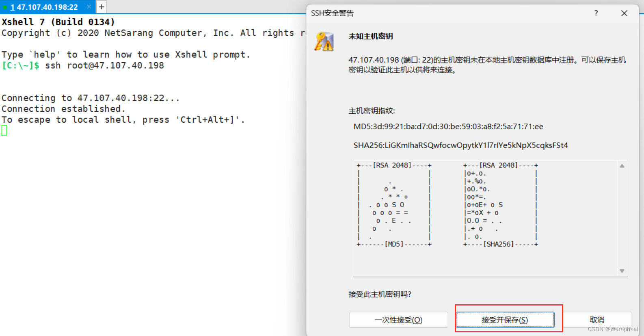Click the green cursor in the terminal

click(4, 130)
